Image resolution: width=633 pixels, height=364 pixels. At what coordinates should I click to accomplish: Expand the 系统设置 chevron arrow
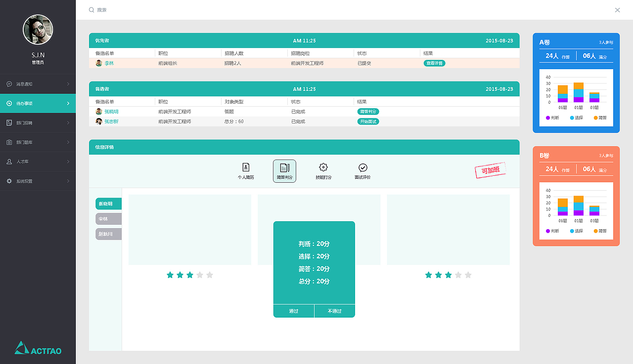68,181
